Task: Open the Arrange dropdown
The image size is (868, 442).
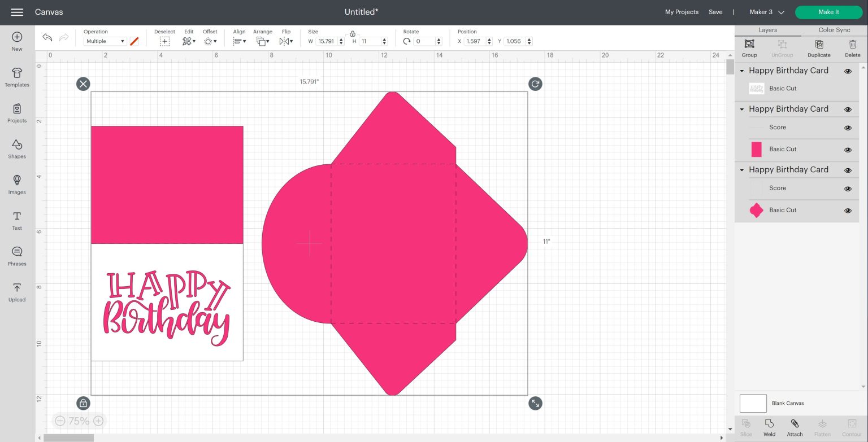Action: (x=263, y=41)
